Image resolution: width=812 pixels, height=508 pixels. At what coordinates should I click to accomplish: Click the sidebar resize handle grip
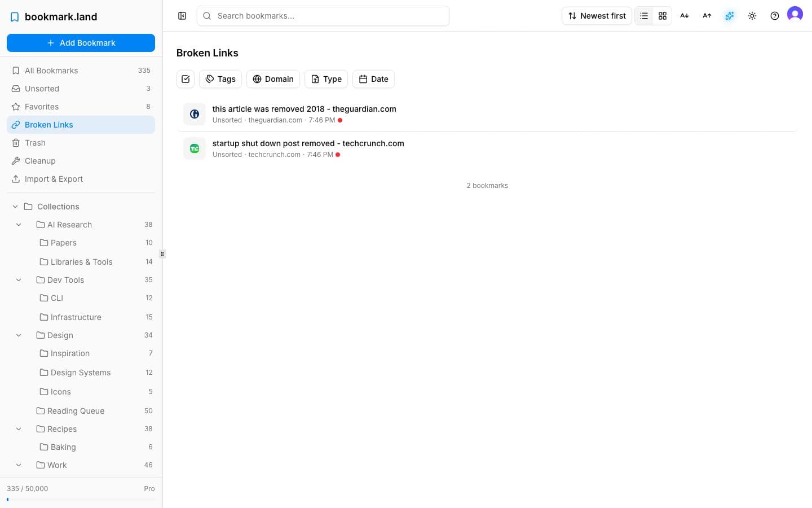point(162,254)
